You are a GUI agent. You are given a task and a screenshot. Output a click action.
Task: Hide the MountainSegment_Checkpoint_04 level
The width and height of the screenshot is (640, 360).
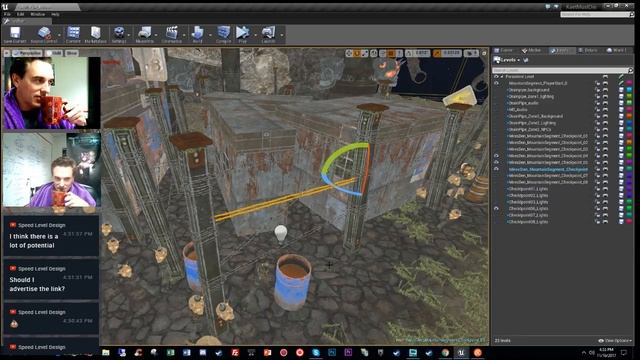(496, 156)
